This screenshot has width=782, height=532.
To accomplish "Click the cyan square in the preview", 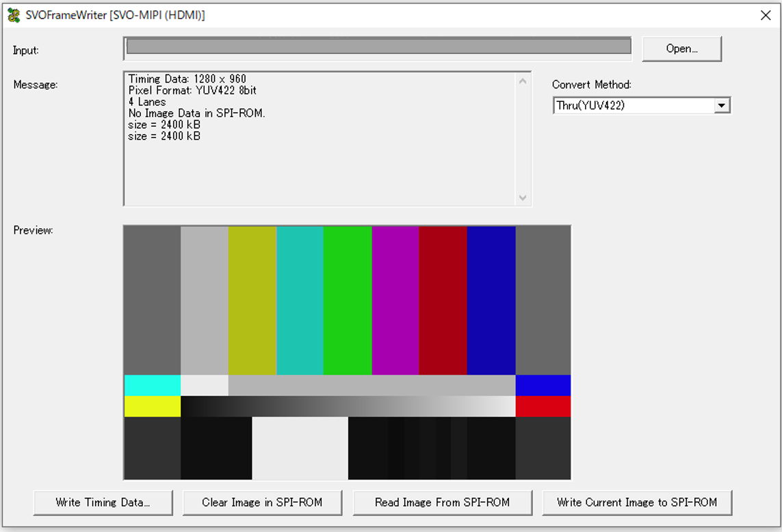I will click(152, 385).
